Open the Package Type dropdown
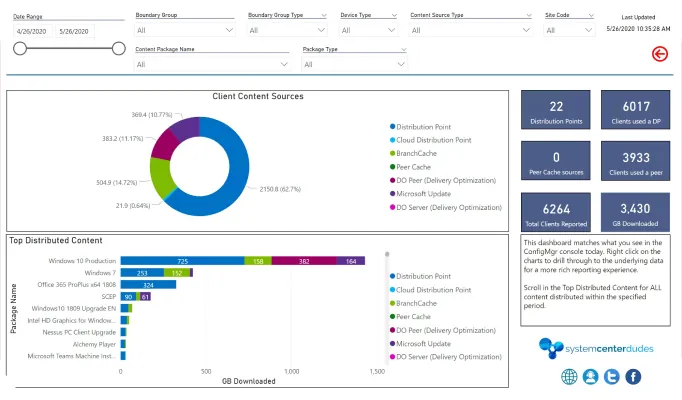The image size is (682, 400). point(354,64)
